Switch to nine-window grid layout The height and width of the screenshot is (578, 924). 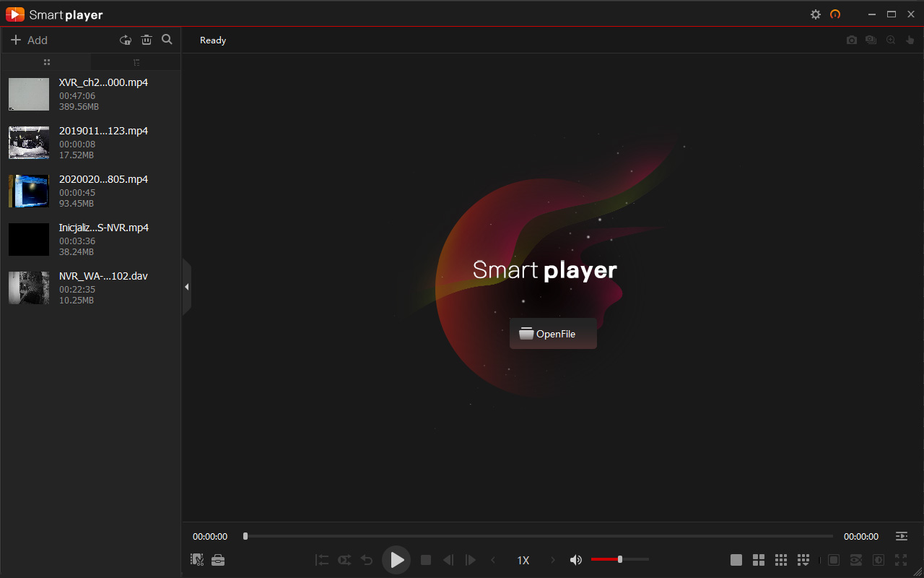[x=781, y=560]
